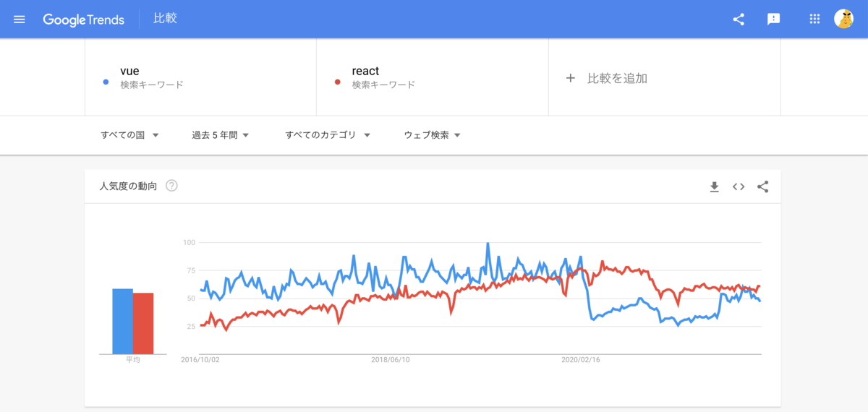Select the vue search term box
Screen dimensions: 868x412
click(200, 77)
